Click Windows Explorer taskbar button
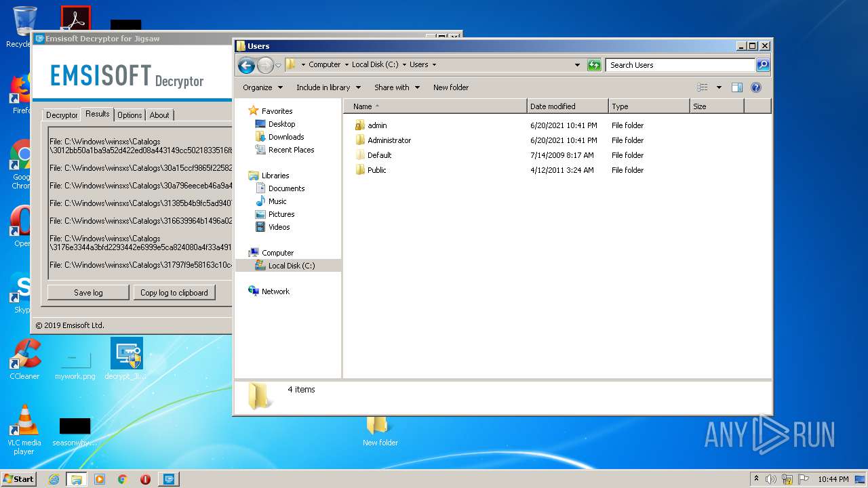Image resolution: width=868 pixels, height=488 pixels. (x=76, y=479)
